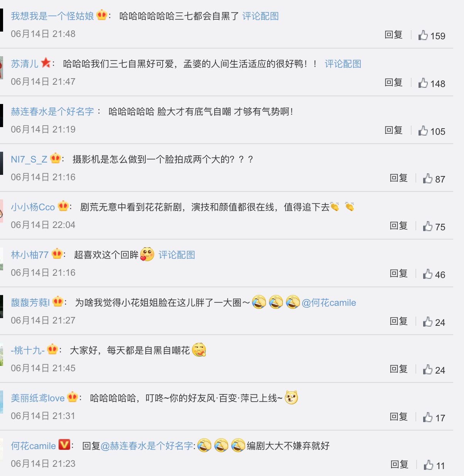Open the @何花camile mention link

pos(329,303)
